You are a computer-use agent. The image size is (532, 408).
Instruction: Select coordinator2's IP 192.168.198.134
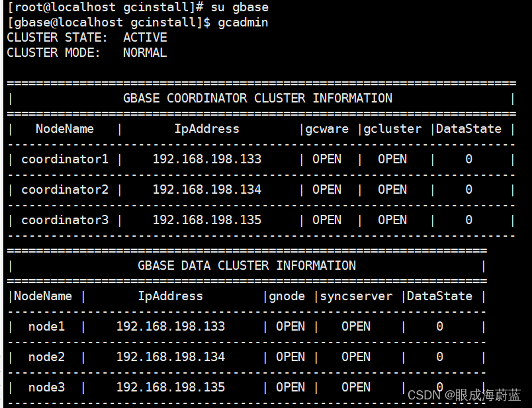pyautogui.click(x=207, y=190)
